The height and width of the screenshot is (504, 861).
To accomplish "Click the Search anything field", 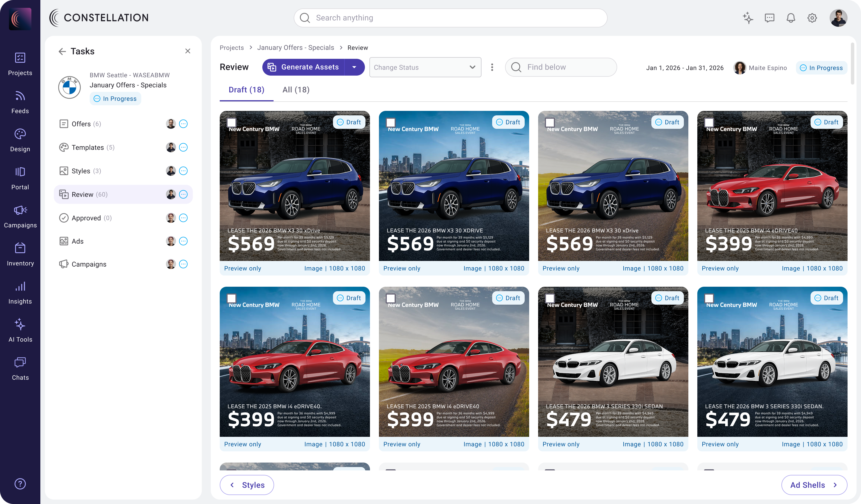I will click(x=450, y=18).
